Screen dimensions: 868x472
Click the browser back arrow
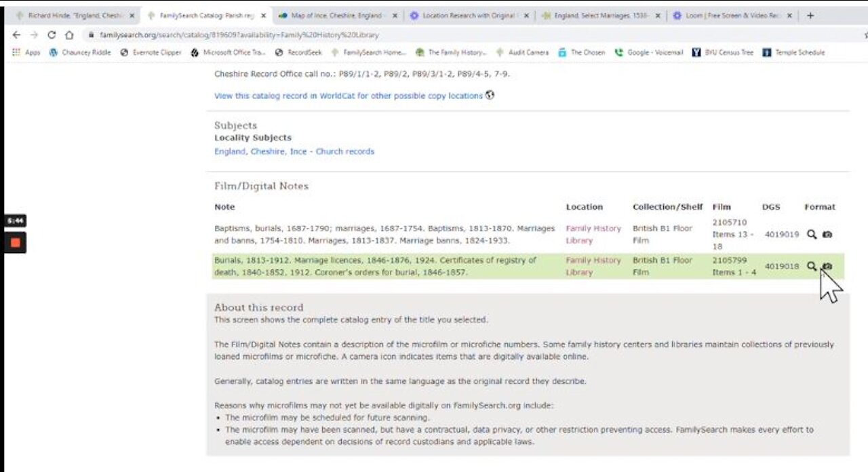click(x=17, y=35)
